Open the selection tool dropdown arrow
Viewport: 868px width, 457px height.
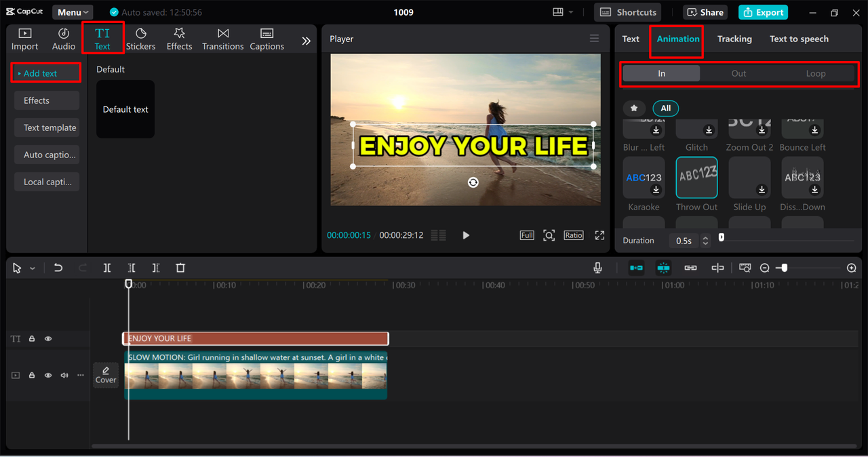coord(32,269)
